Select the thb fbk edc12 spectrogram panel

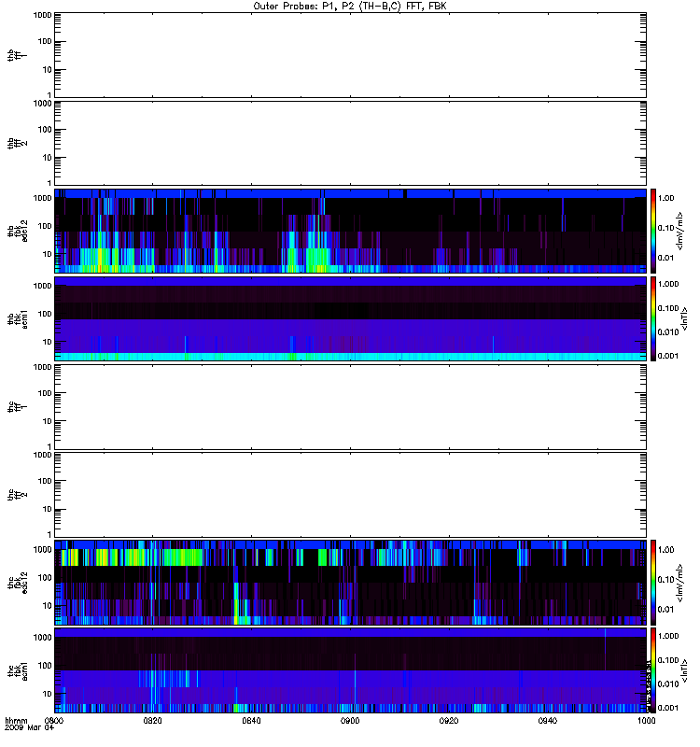pos(351,231)
